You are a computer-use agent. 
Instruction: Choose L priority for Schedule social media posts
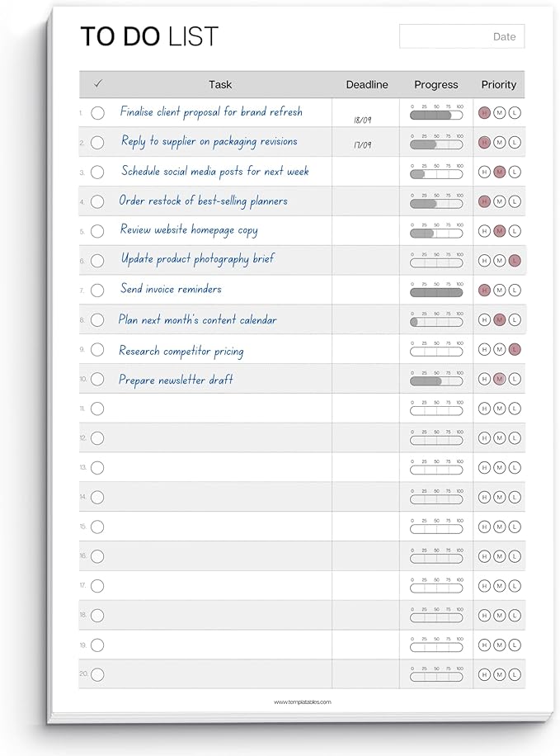pos(515,172)
